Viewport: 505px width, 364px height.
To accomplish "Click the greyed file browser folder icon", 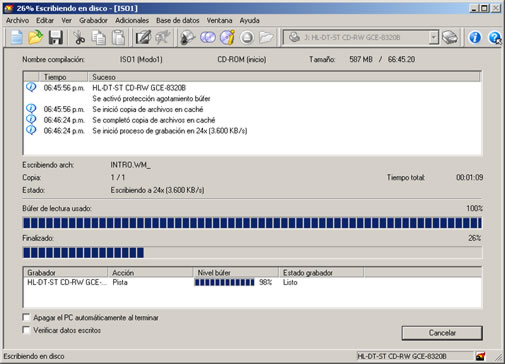I will (x=266, y=37).
